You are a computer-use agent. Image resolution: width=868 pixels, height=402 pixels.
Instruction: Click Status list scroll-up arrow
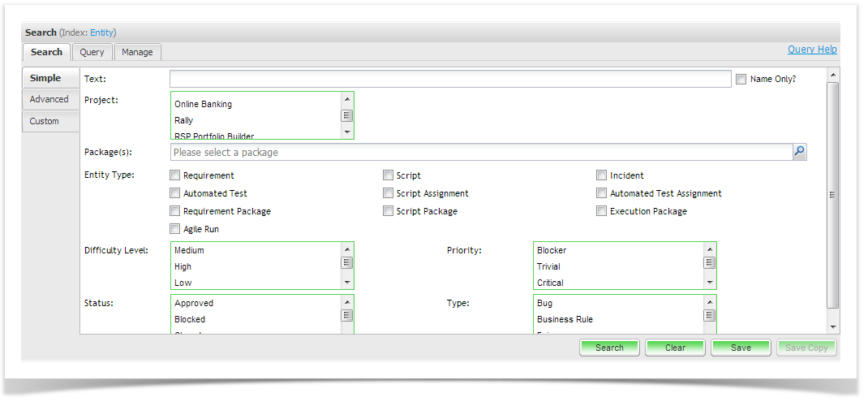pos(347,302)
